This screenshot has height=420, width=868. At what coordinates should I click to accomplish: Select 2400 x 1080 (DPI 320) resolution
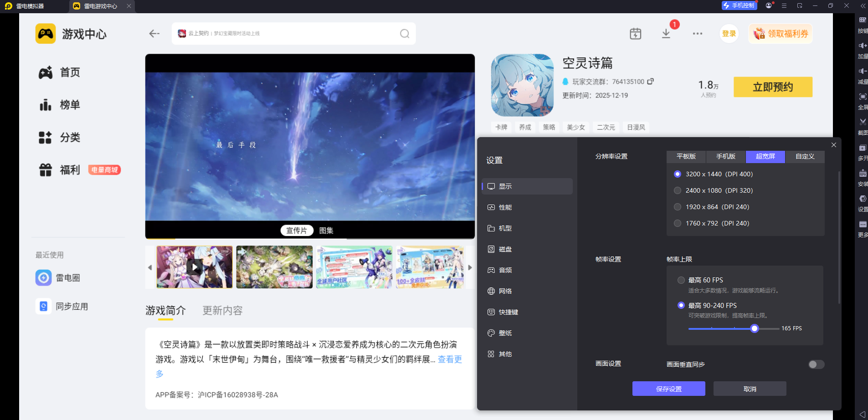tap(678, 190)
